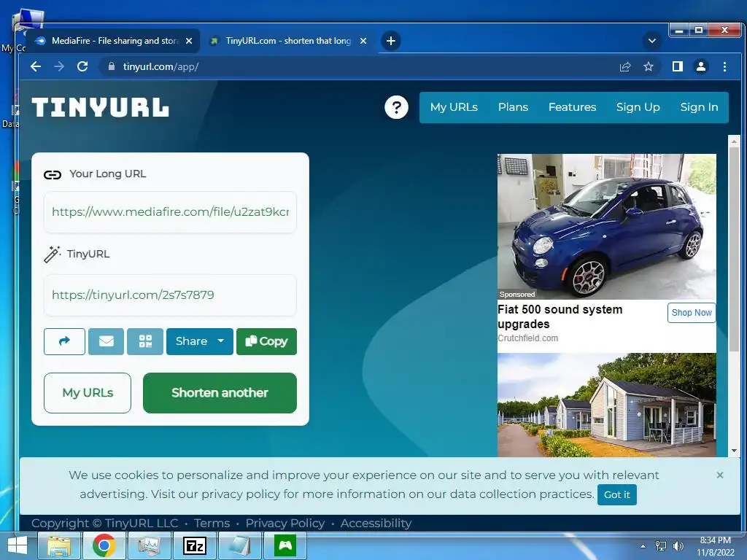Open the Chrome side panel icon
The image size is (747, 560).
pyautogui.click(x=678, y=66)
